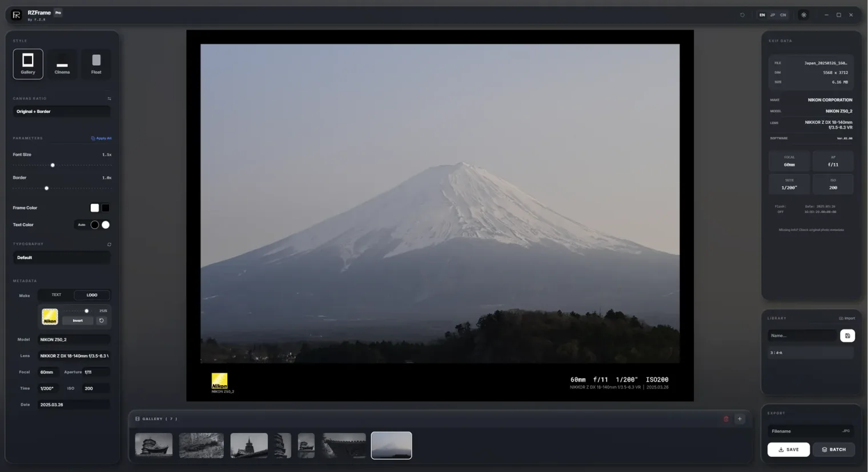Edit the Model metadata field

coord(74,340)
